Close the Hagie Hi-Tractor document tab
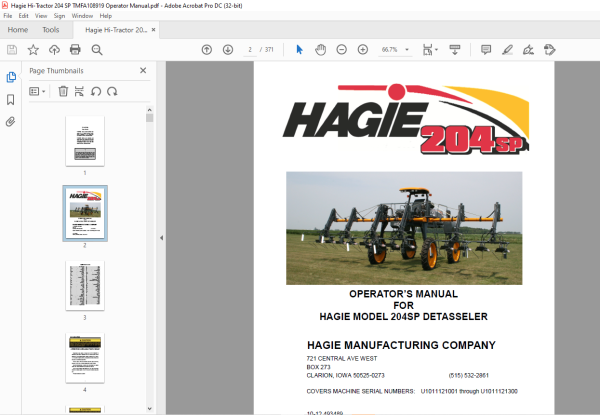The image size is (600, 415). (x=153, y=29)
